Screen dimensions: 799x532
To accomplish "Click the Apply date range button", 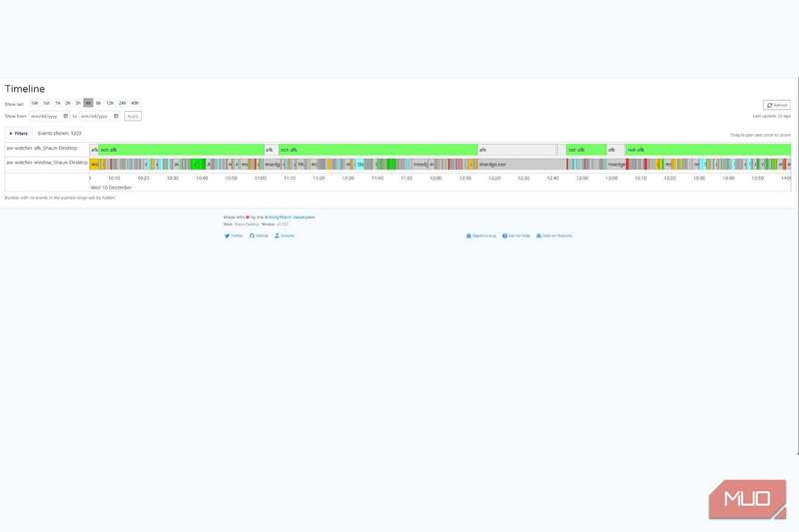I will 132,116.
